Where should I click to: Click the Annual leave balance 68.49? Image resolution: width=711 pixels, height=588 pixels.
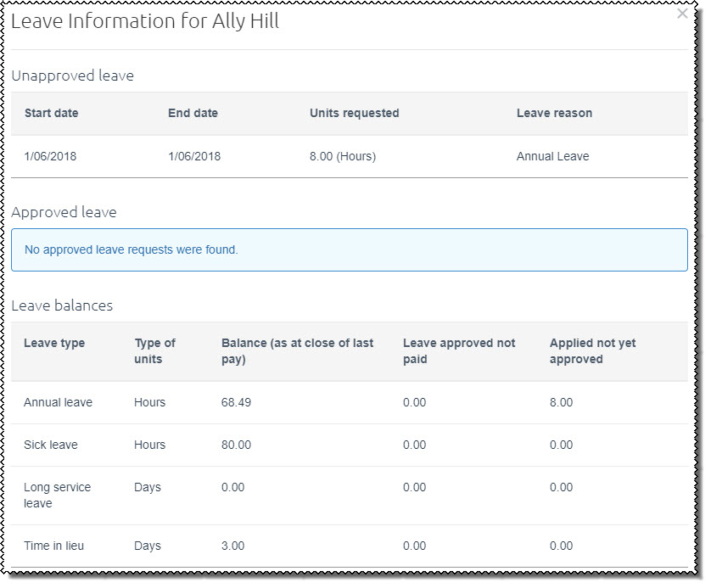[x=236, y=403]
